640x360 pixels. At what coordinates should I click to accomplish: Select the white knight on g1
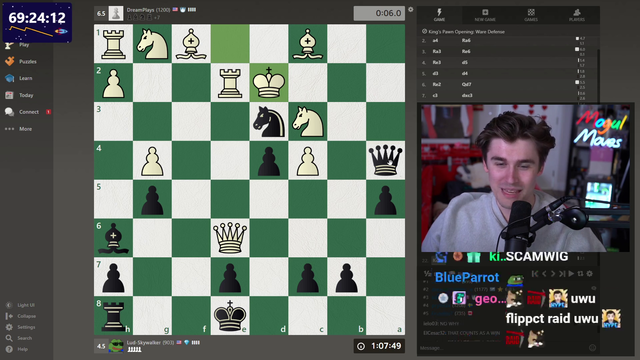(152, 44)
